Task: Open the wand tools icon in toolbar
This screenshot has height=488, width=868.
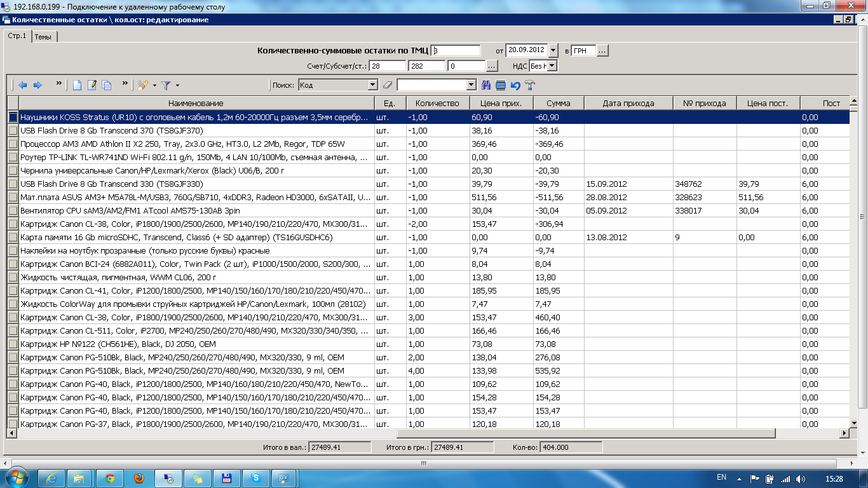Action: (143, 85)
